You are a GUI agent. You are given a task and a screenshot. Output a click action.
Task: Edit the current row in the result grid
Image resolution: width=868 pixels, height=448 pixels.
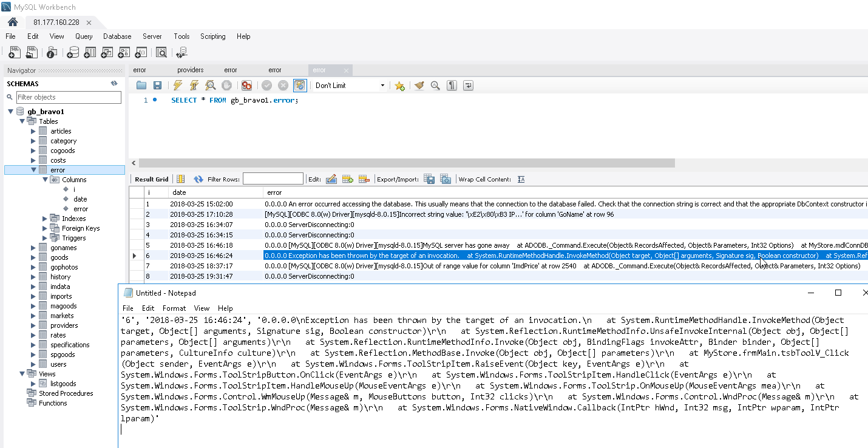click(331, 179)
